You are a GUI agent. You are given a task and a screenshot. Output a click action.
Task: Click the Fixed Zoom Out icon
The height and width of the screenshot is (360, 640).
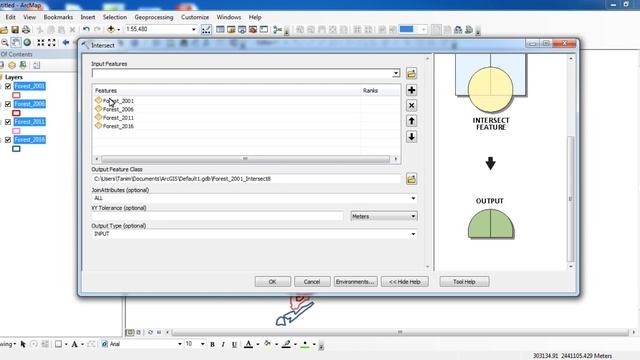point(52,42)
